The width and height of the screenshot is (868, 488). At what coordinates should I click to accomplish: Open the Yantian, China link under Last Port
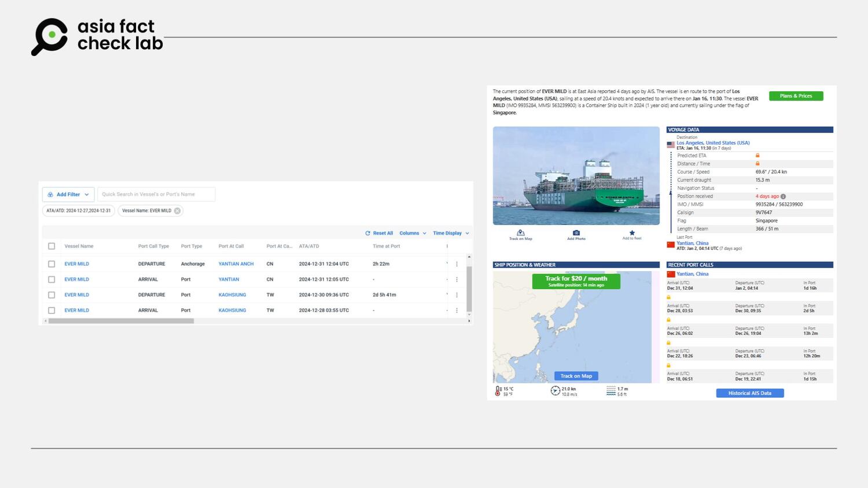tap(692, 243)
